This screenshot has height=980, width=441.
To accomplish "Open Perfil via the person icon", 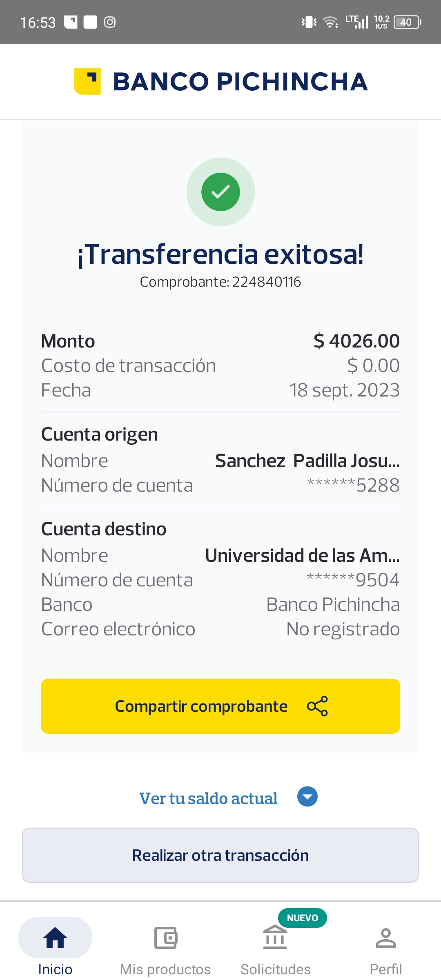I will [x=385, y=938].
